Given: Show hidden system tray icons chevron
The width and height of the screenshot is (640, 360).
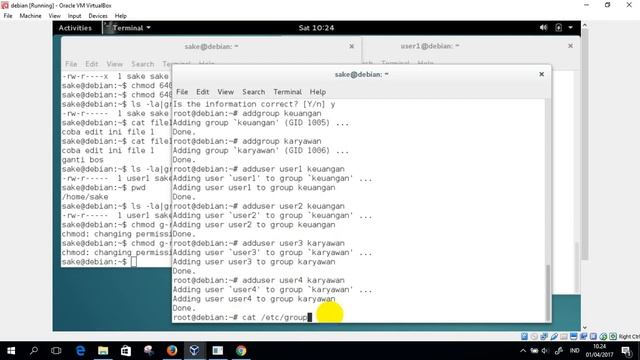Looking at the screenshot, I should click(523, 351).
